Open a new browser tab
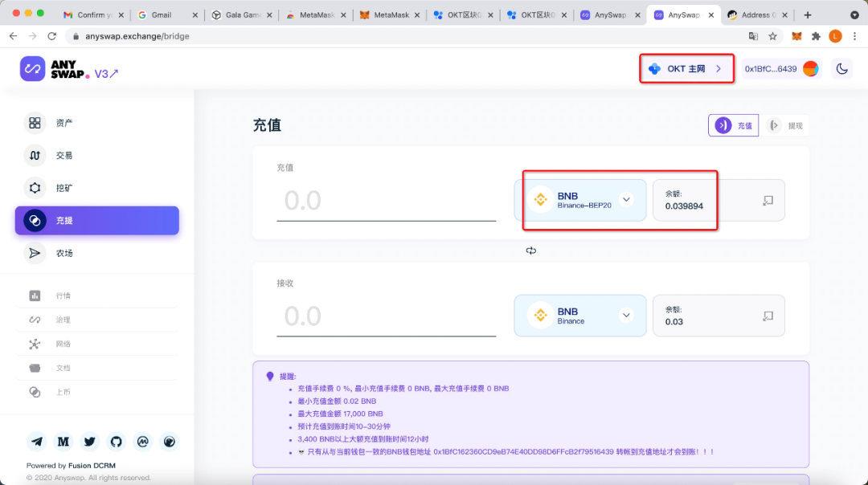The image size is (868, 485). 808,15
